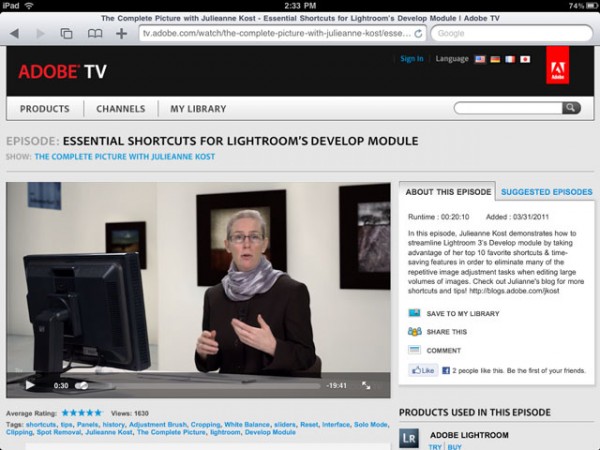The image size is (600, 450).
Task: Click the video progress bar
Action: coord(200,385)
